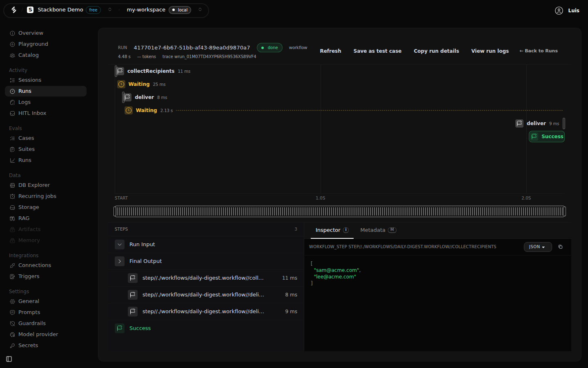Open Guardrails settings
Screen dimensions: 588x368
click(46, 323)
